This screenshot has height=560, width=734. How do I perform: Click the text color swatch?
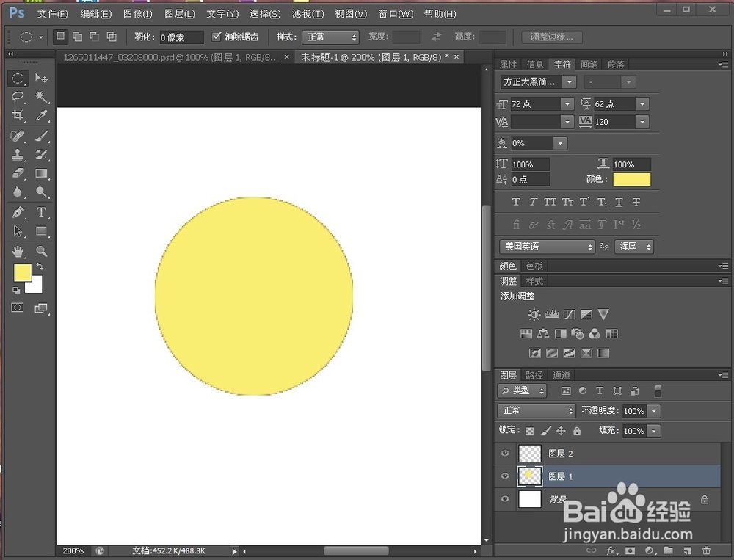[631, 179]
